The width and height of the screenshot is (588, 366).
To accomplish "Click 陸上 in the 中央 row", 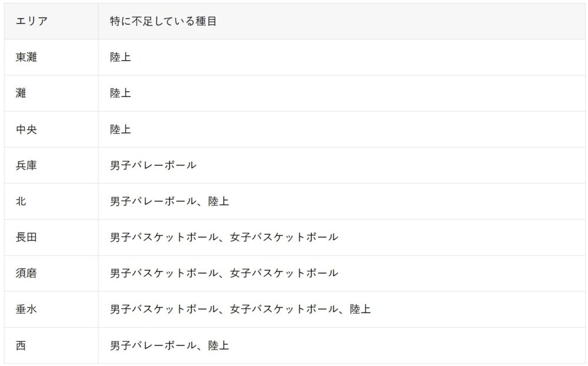I will click(x=121, y=129).
